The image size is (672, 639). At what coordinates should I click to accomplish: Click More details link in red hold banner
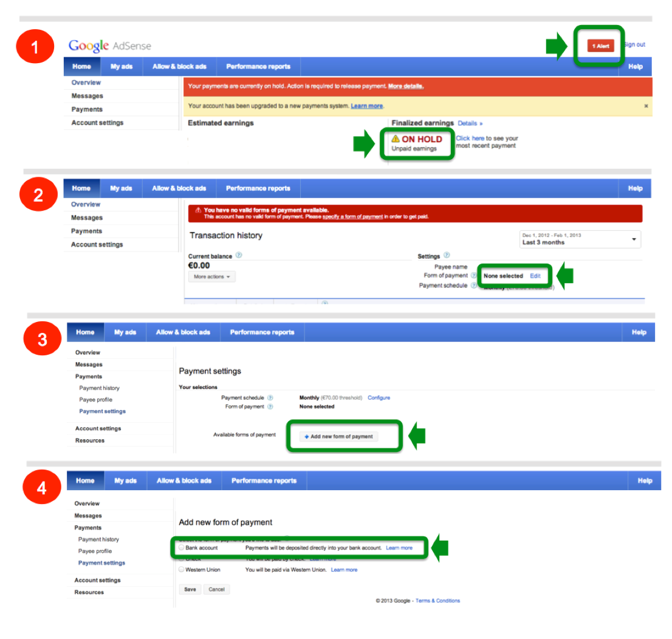pyautogui.click(x=405, y=86)
